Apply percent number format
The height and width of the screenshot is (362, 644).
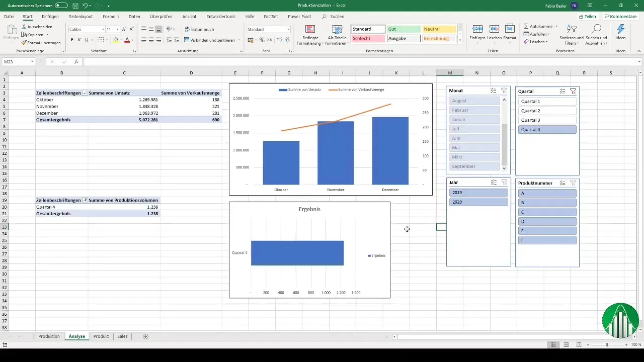[261, 40]
